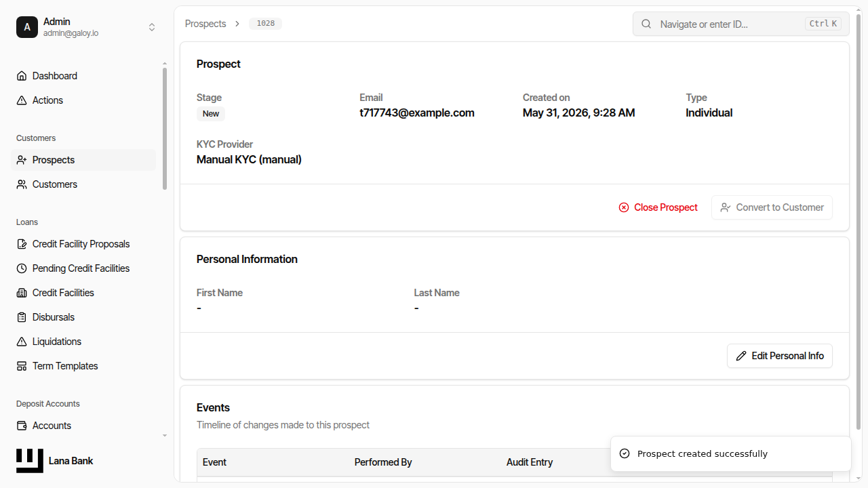868x488 pixels.
Task: Click the Ctrl K shortcut badge
Action: pos(823,24)
